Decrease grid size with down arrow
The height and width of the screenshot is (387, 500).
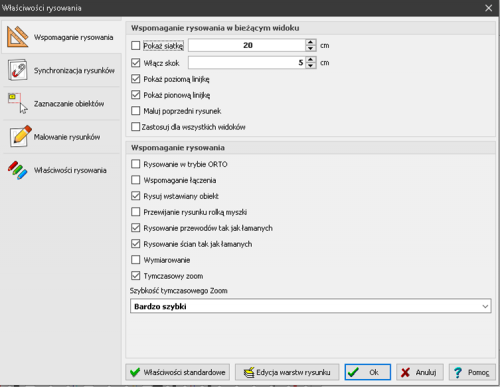(x=311, y=48)
